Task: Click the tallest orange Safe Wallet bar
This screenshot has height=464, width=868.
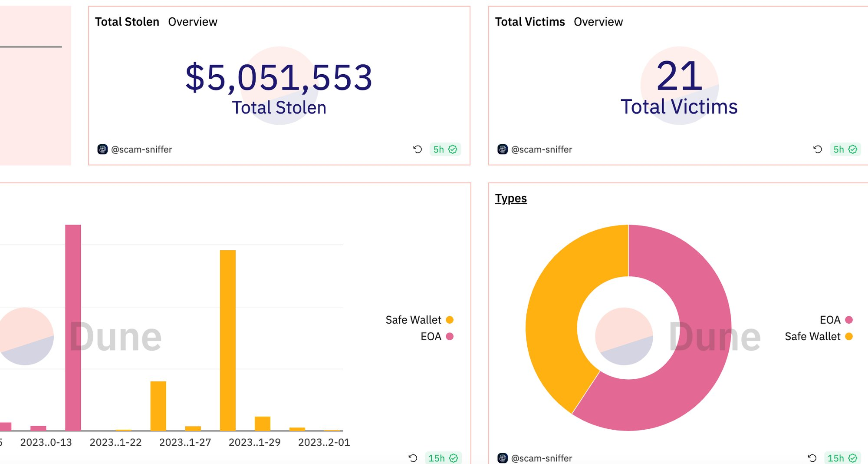Action: (x=228, y=339)
